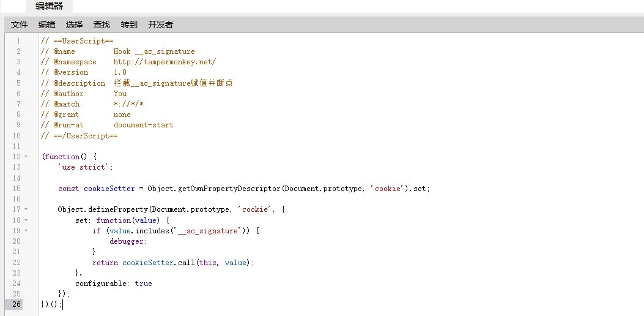Screen dimensions: 644x316
Task: Click the description '拦截__ac_signature赋值并断点'
Action: (173, 83)
